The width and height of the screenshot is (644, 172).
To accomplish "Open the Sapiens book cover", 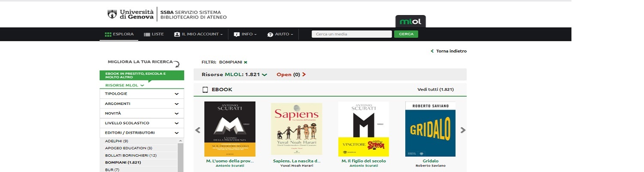I will (x=297, y=129).
